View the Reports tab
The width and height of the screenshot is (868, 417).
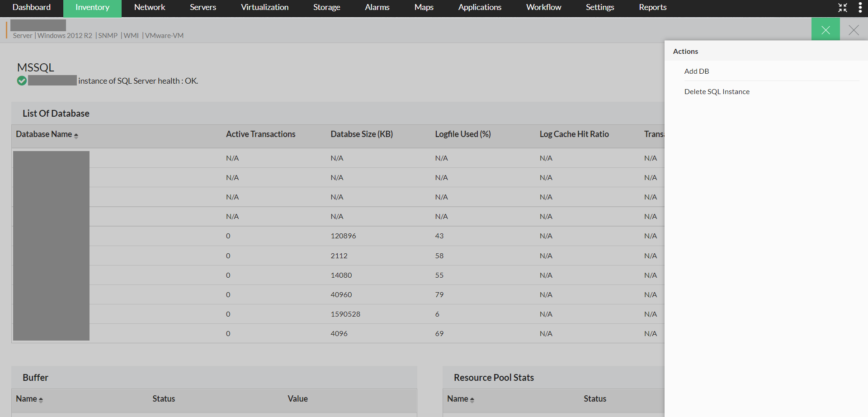(x=653, y=8)
